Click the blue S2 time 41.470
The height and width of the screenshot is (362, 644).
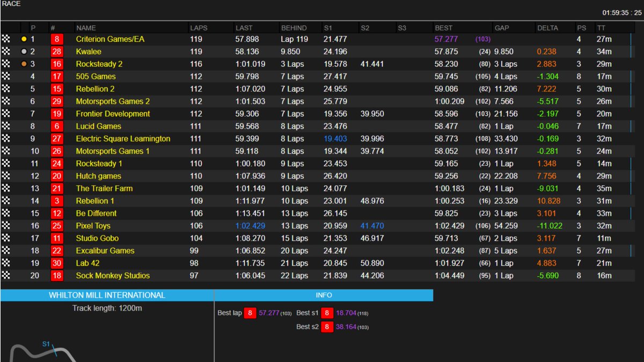[x=372, y=226]
